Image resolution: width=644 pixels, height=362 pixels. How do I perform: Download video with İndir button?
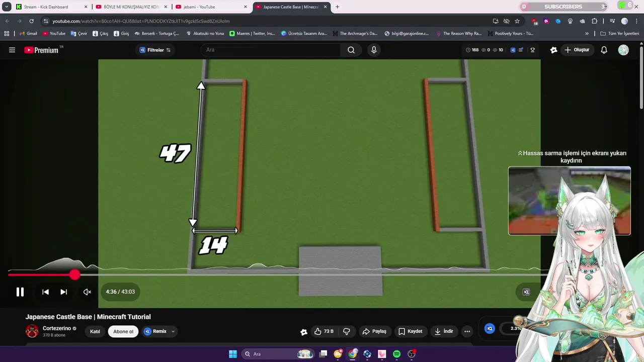tap(444, 331)
